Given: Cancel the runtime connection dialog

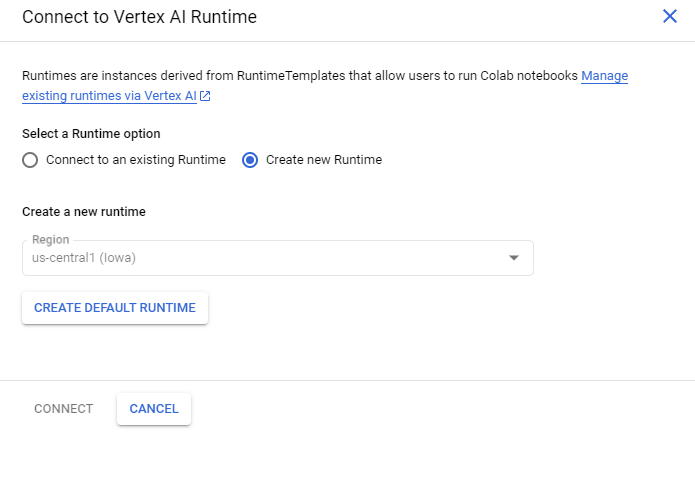Looking at the screenshot, I should pos(154,409).
